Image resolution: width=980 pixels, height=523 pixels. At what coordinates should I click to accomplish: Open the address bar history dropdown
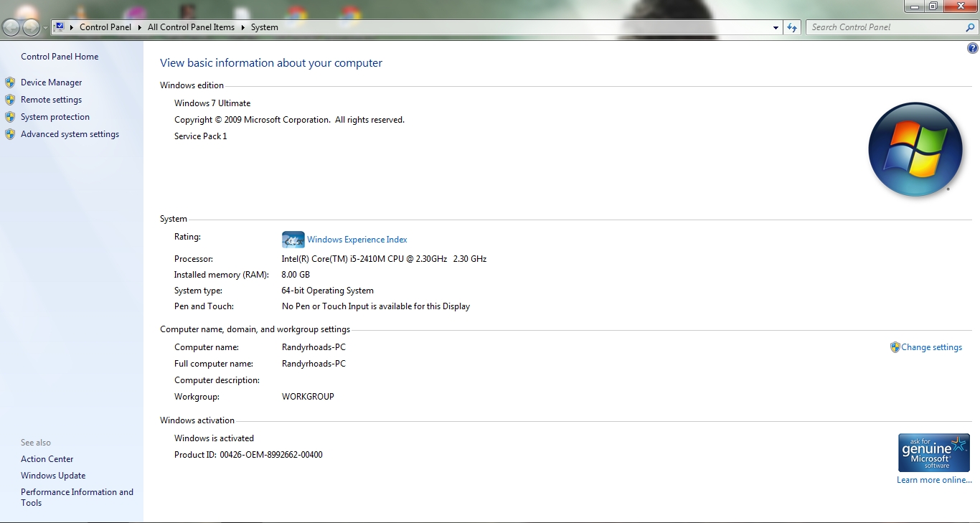coord(776,27)
